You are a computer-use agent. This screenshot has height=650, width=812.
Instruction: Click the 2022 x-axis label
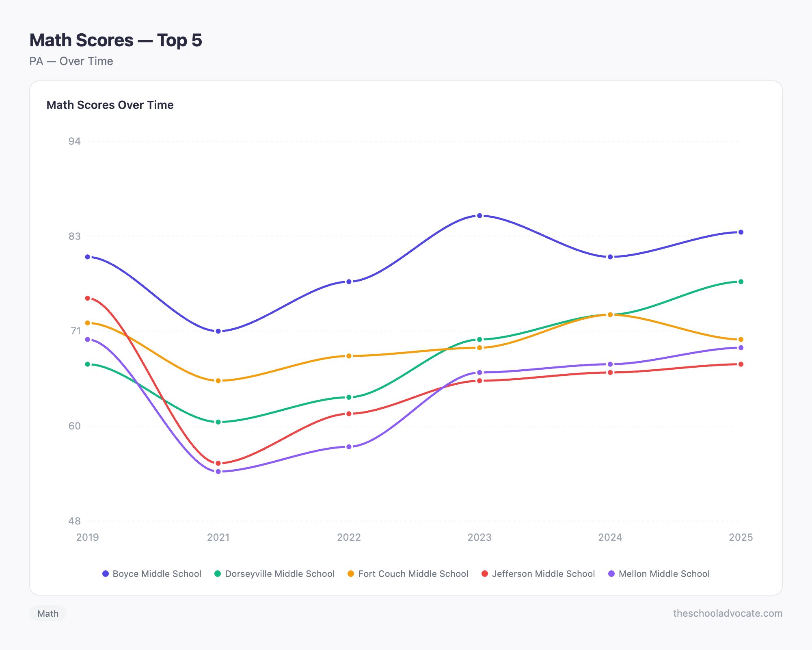click(349, 537)
